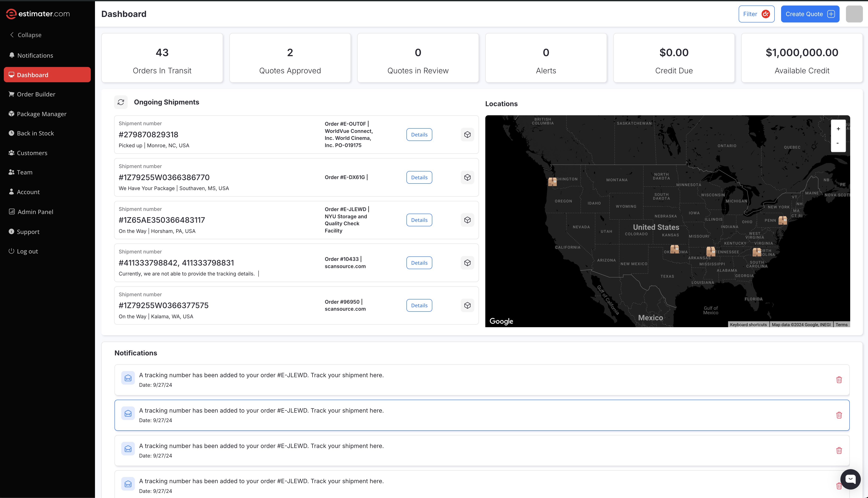
Task: Open envelope icon of fourth notification
Action: pyautogui.click(x=128, y=484)
